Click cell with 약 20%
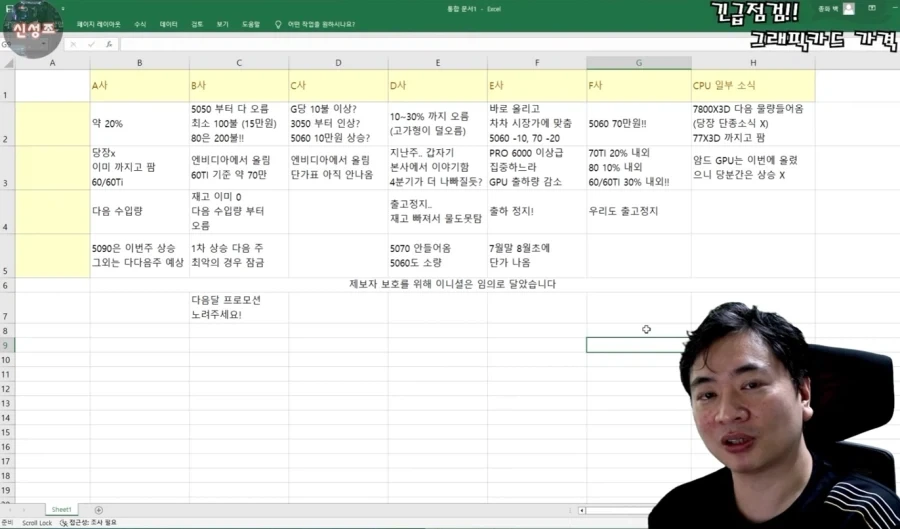 point(139,124)
